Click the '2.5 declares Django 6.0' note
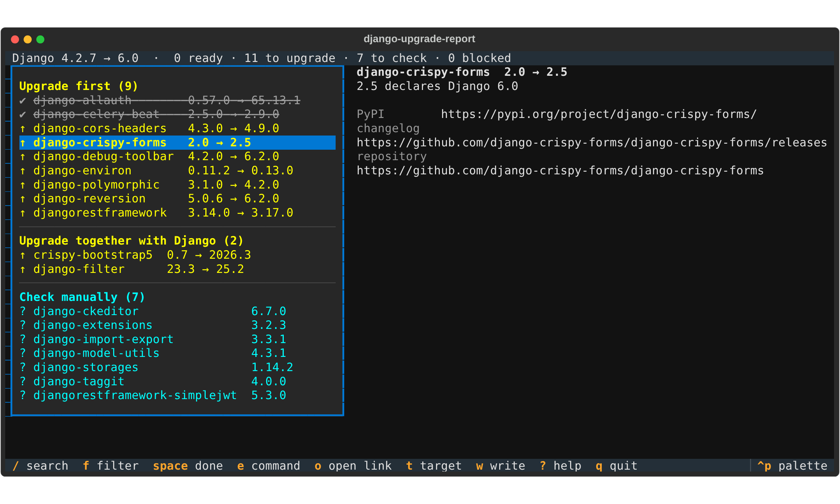The height and width of the screenshot is (504, 840). 437,86
